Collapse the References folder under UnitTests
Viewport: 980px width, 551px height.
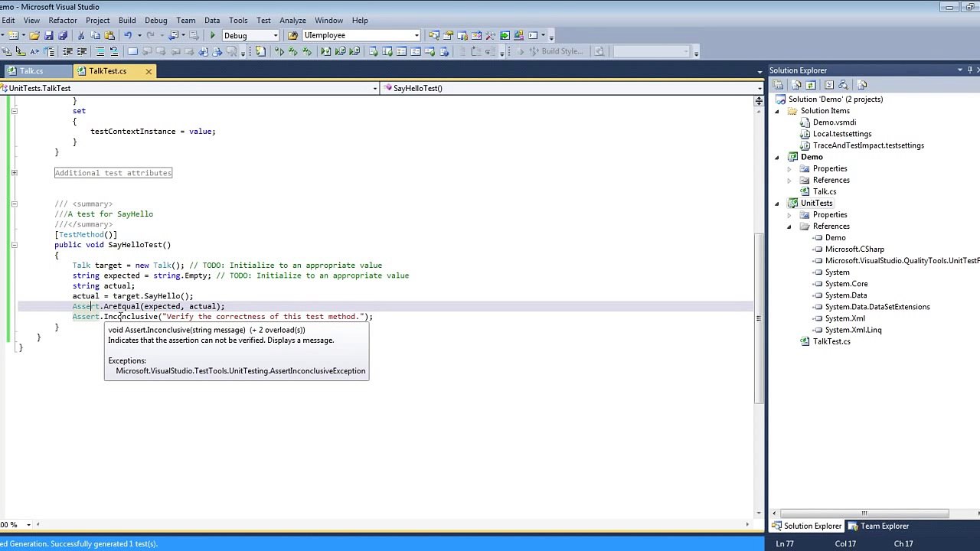(789, 227)
